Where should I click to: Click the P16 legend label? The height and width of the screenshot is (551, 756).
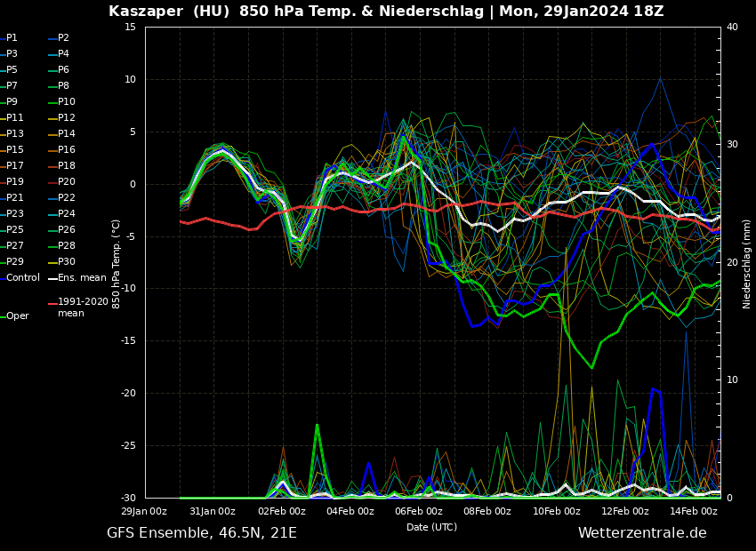point(67,150)
